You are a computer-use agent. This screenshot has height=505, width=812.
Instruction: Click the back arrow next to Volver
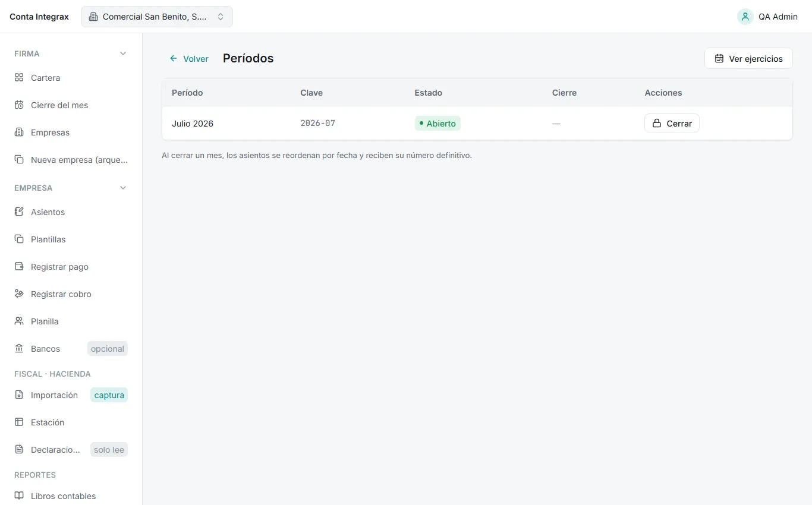coord(174,58)
